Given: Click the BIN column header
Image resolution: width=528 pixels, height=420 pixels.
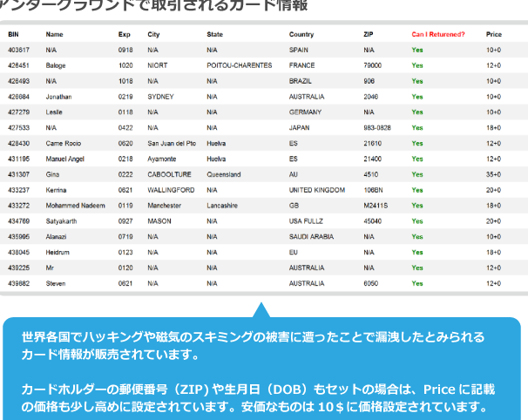Looking at the screenshot, I should [13, 35].
